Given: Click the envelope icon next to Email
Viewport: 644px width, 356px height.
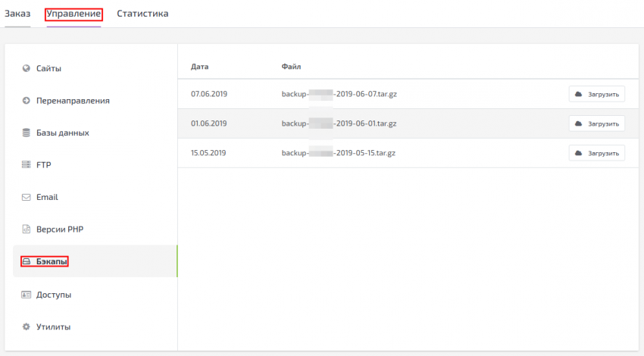Looking at the screenshot, I should (x=26, y=197).
